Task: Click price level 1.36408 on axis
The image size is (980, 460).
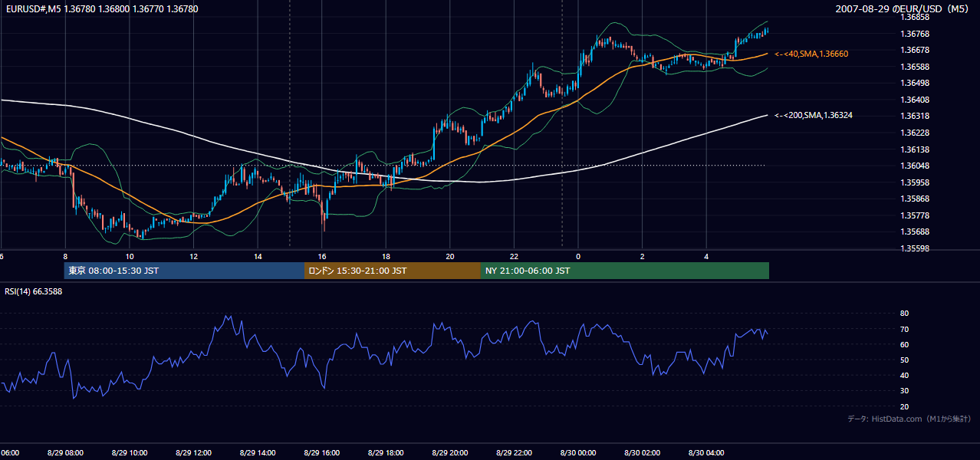Action: click(x=913, y=100)
